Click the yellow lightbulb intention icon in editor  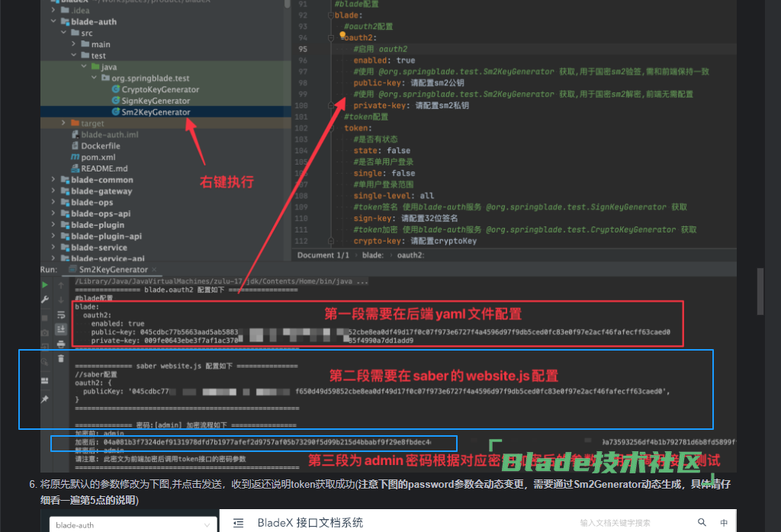[x=342, y=35]
